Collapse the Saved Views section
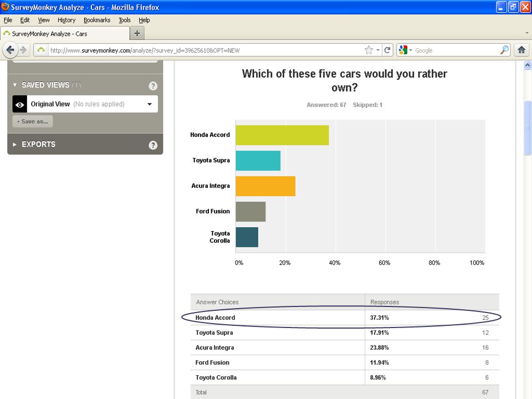Viewport: 532px width, 399px height. tap(14, 85)
